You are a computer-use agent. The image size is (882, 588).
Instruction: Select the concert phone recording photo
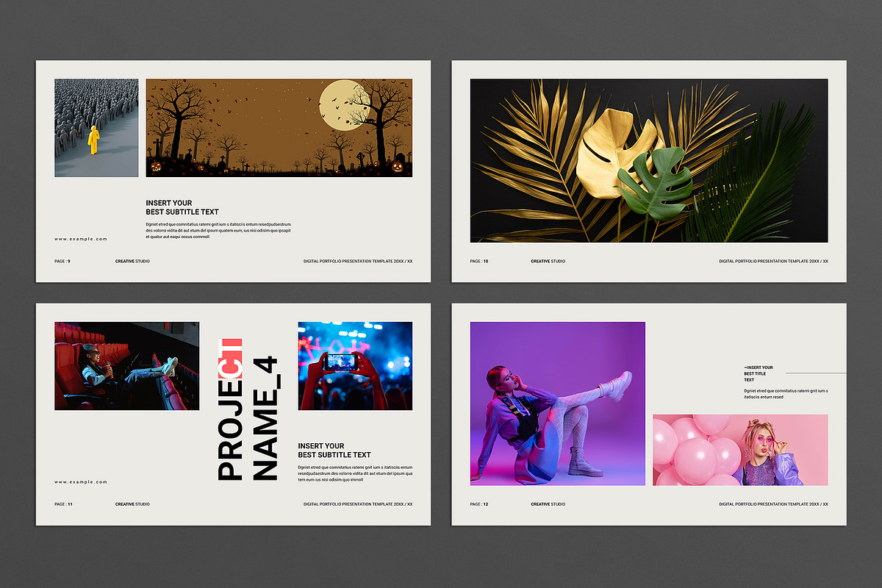[355, 366]
